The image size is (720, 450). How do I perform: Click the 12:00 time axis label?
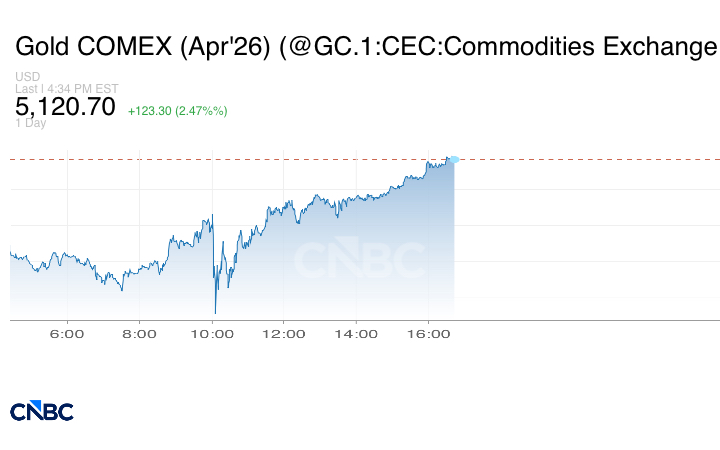pyautogui.click(x=283, y=334)
